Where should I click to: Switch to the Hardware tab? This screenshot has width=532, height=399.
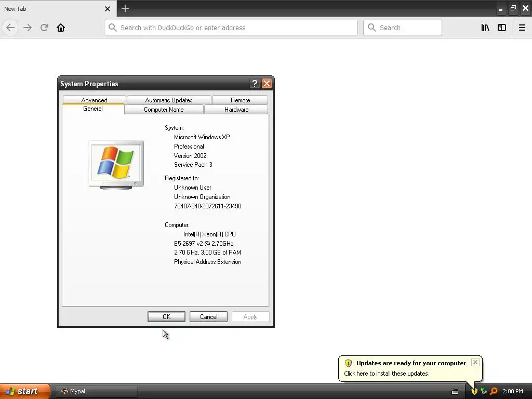(x=236, y=110)
